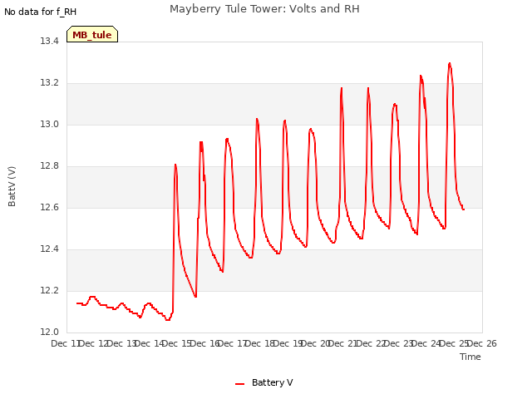This screenshot has width=532, height=399.
Task: Click the 'BattV (V)' y-axis label
Action: coord(12,186)
